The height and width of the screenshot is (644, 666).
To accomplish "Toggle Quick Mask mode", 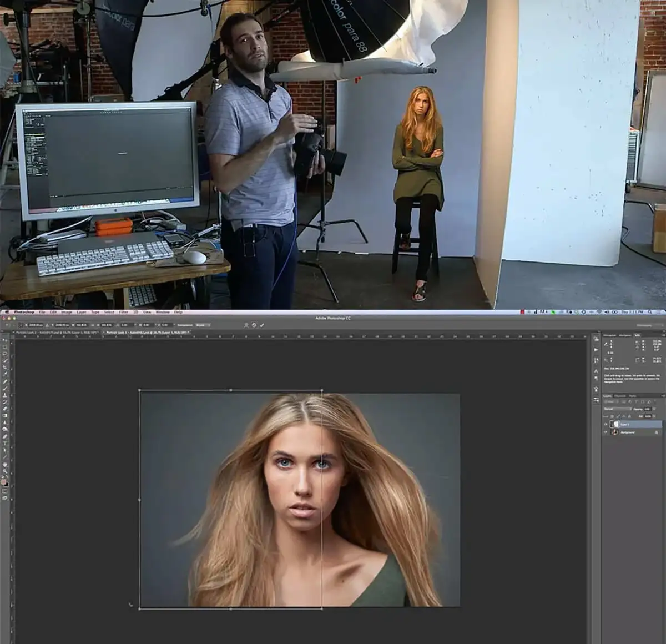I will point(5,491).
